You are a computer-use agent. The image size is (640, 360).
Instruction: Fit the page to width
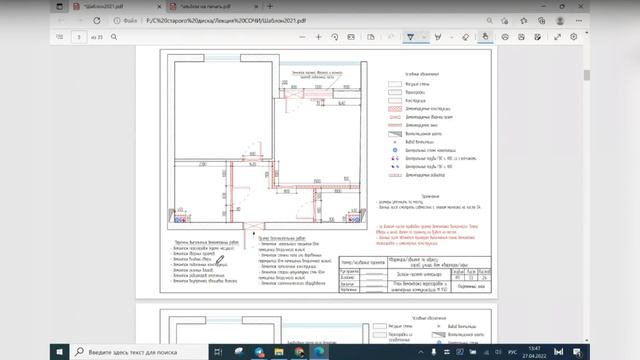351,37
